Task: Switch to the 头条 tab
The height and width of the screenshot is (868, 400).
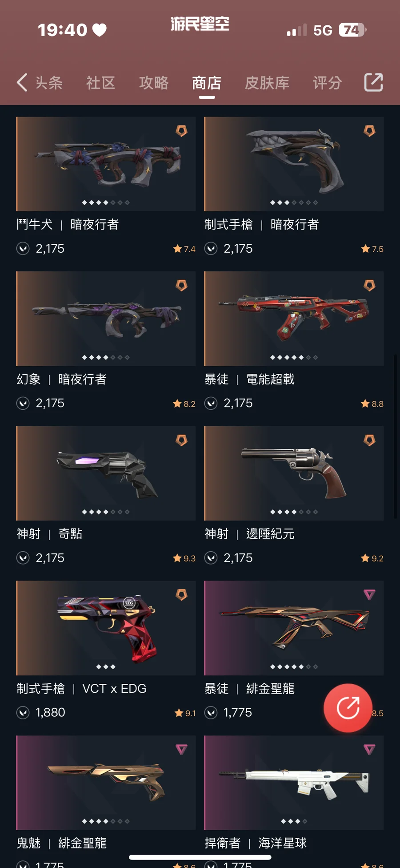Action: pyautogui.click(x=49, y=83)
